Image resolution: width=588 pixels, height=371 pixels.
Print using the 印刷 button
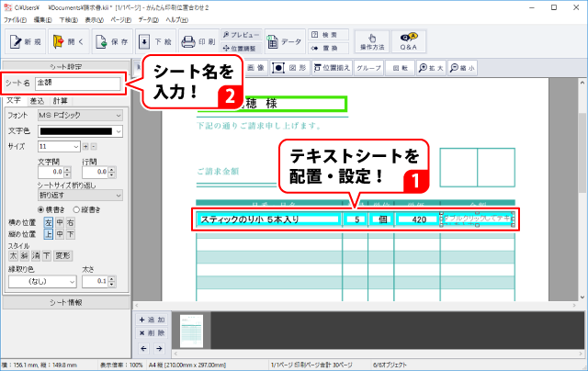click(198, 41)
